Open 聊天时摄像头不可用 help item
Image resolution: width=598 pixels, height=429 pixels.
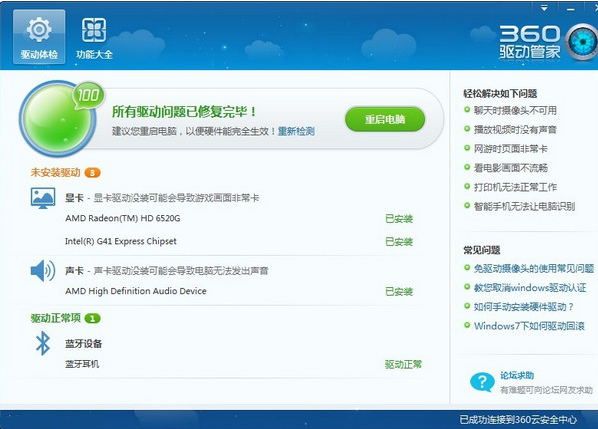[x=515, y=111]
